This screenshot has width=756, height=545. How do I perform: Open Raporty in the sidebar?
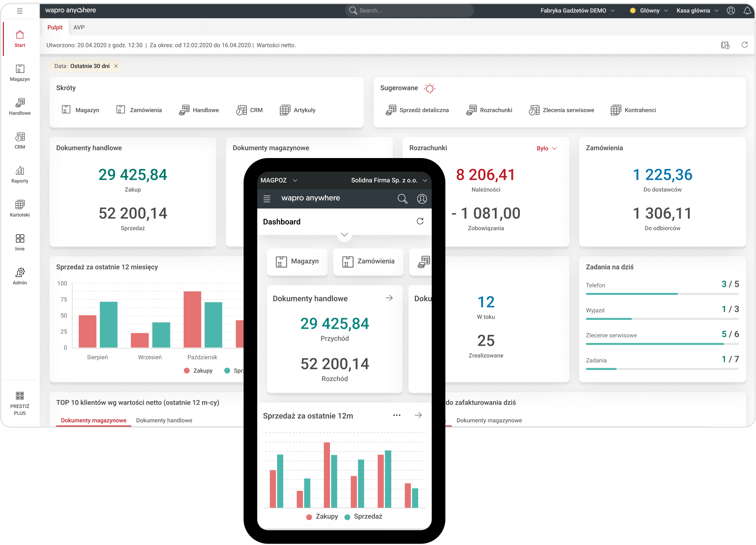20,174
